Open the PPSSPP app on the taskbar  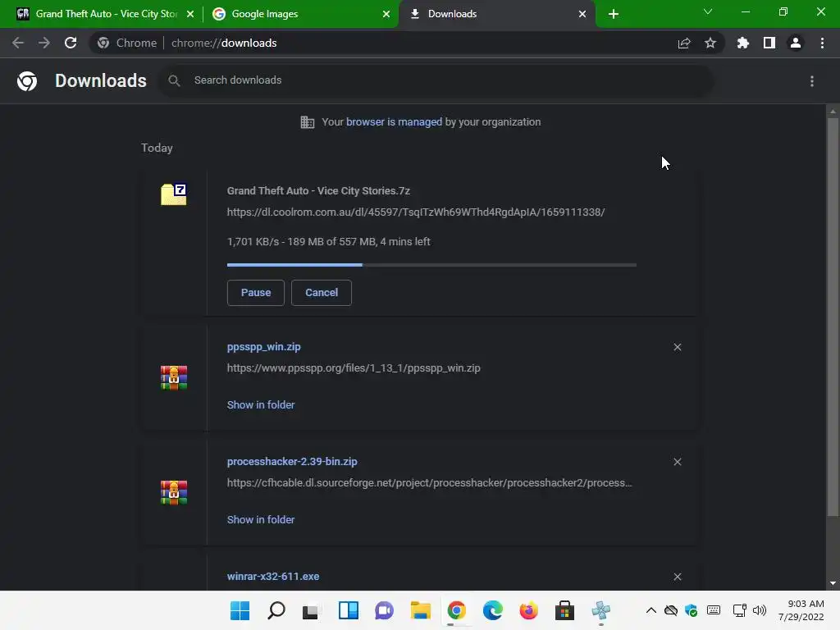[x=601, y=610]
